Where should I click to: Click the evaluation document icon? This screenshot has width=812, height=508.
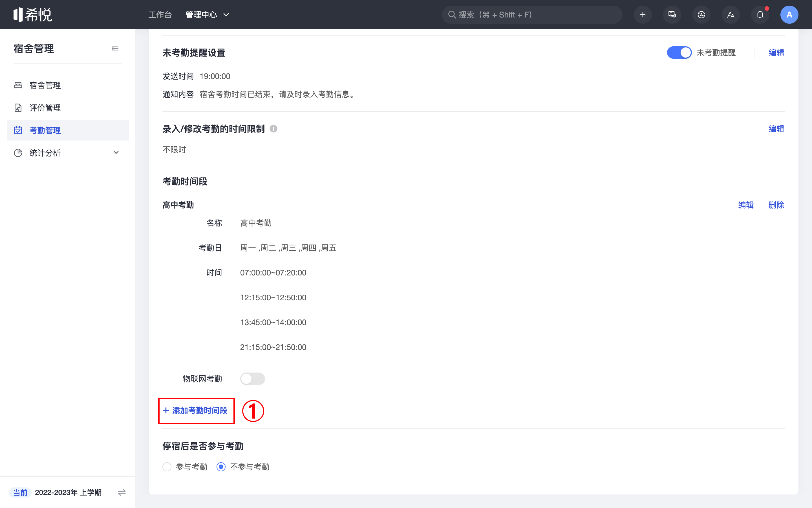[18, 108]
